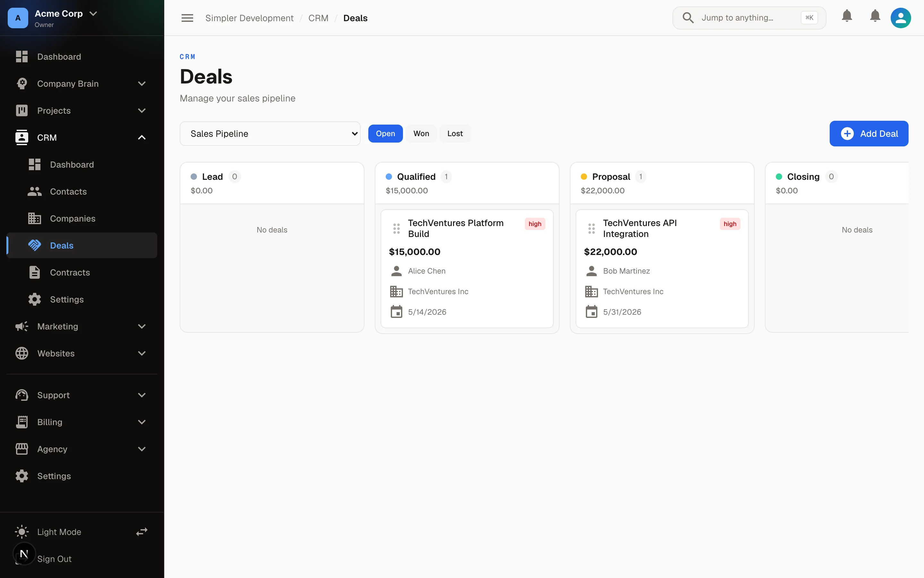This screenshot has width=924, height=578.
Task: Click the CRM breadcrumb link
Action: [x=319, y=18]
